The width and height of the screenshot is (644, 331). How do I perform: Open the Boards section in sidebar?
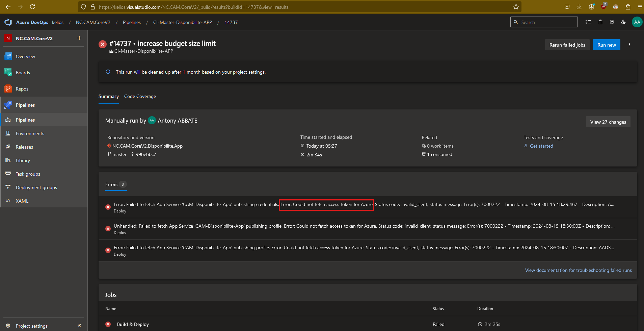coord(23,73)
